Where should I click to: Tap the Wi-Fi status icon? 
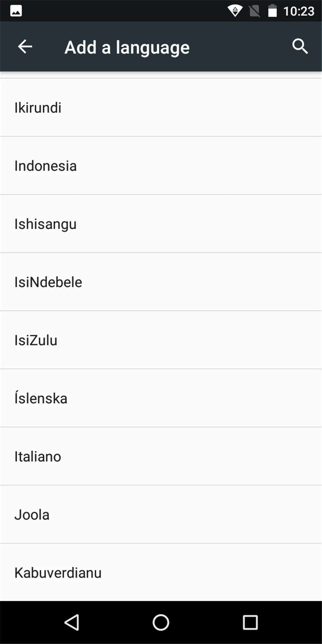[235, 11]
